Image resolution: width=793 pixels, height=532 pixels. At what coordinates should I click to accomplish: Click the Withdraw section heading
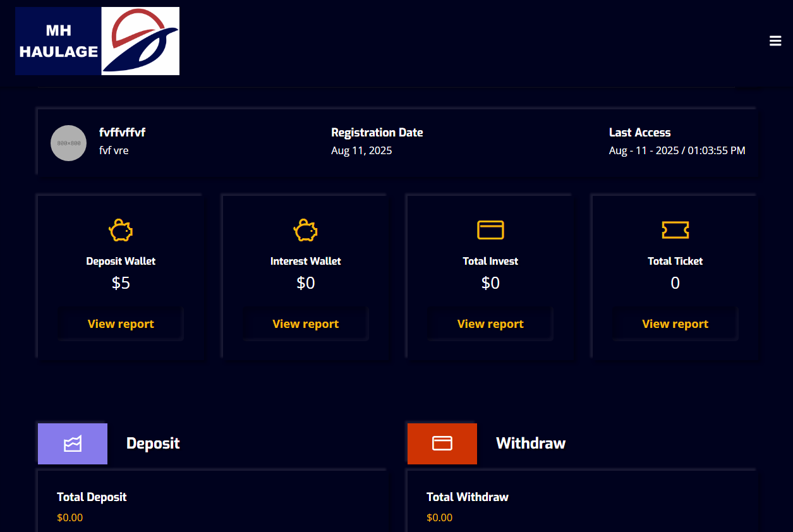[531, 444]
